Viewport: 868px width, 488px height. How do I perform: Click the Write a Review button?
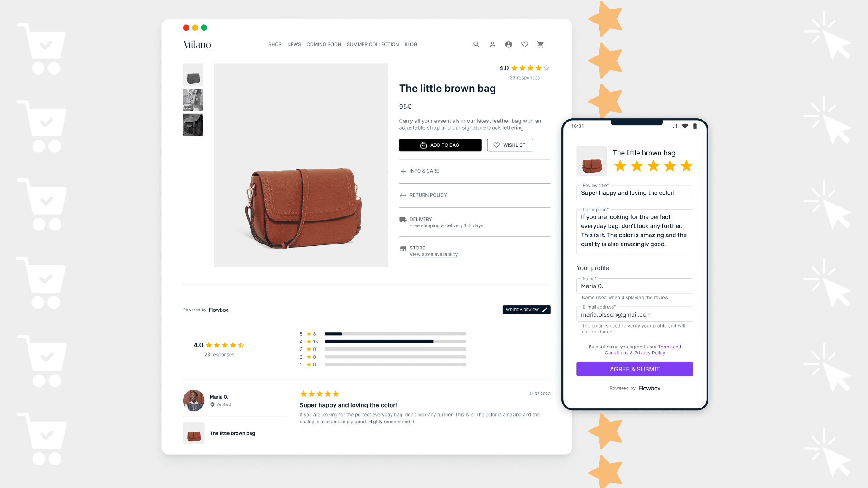click(526, 309)
